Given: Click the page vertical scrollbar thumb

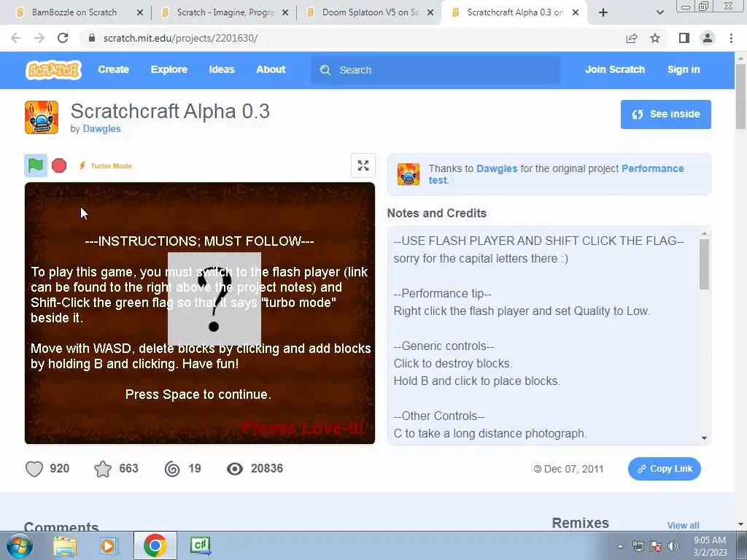Looking at the screenshot, I should [740, 97].
